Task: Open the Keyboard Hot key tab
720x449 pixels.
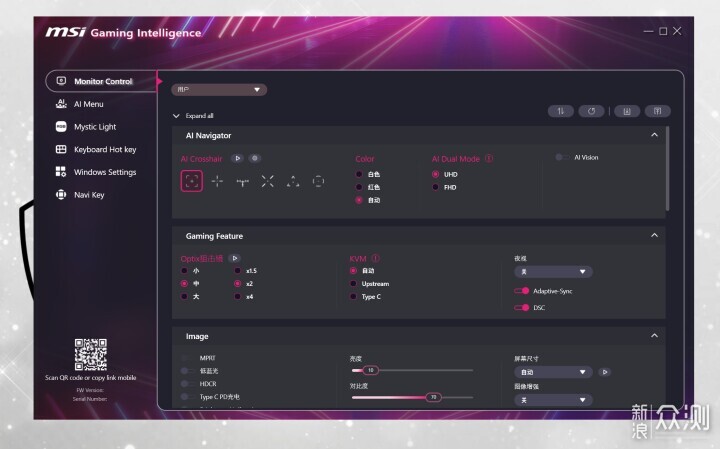Action: click(105, 149)
